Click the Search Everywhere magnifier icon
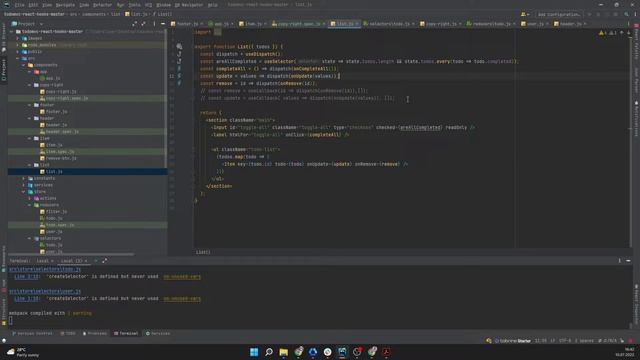 click(626, 14)
